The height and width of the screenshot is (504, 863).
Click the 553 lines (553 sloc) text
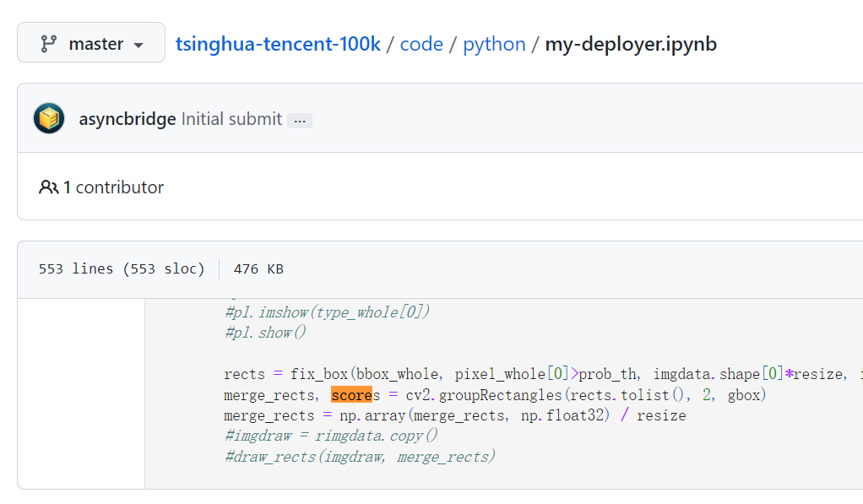pos(122,269)
